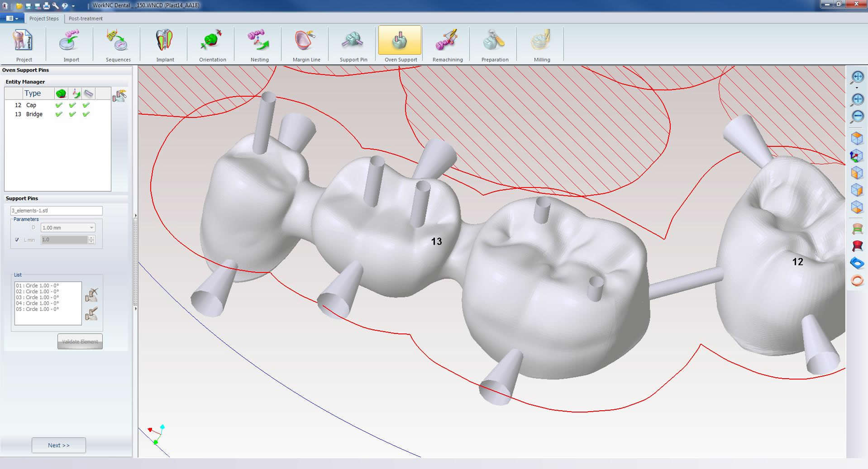Click the 3_elements-1.stl text field
Screen dimensions: 868x469
click(57, 210)
